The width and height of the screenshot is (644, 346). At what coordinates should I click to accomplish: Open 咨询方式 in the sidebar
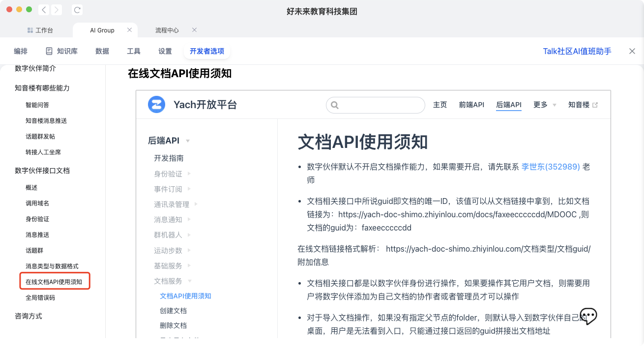(x=29, y=316)
